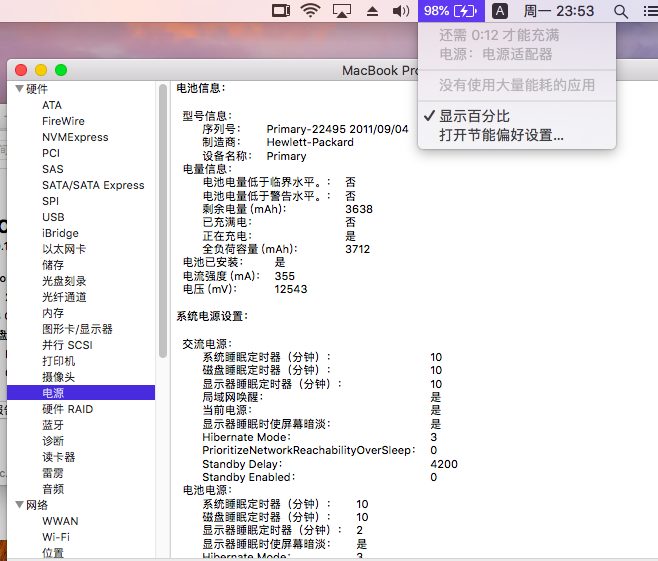Click Standby Delay value 4200
This screenshot has height=561, width=658.
[444, 464]
